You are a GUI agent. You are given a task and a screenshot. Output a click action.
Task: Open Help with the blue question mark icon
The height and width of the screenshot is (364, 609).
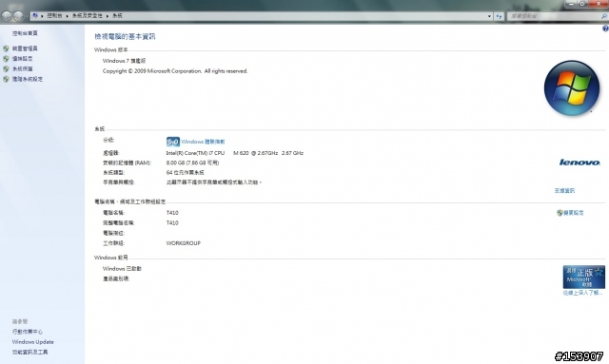(x=605, y=29)
